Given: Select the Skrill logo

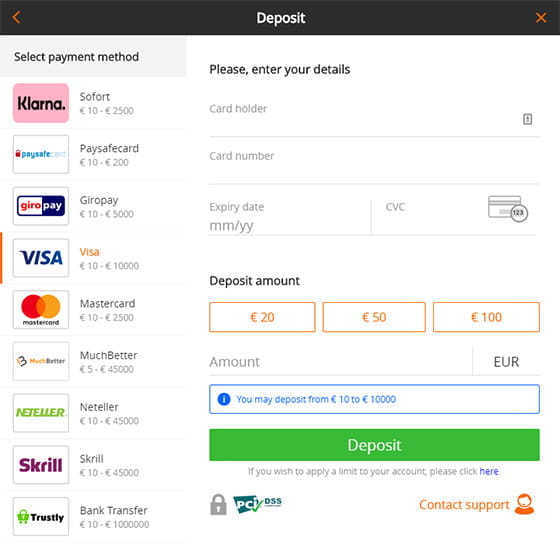Looking at the screenshot, I should pyautogui.click(x=41, y=465).
